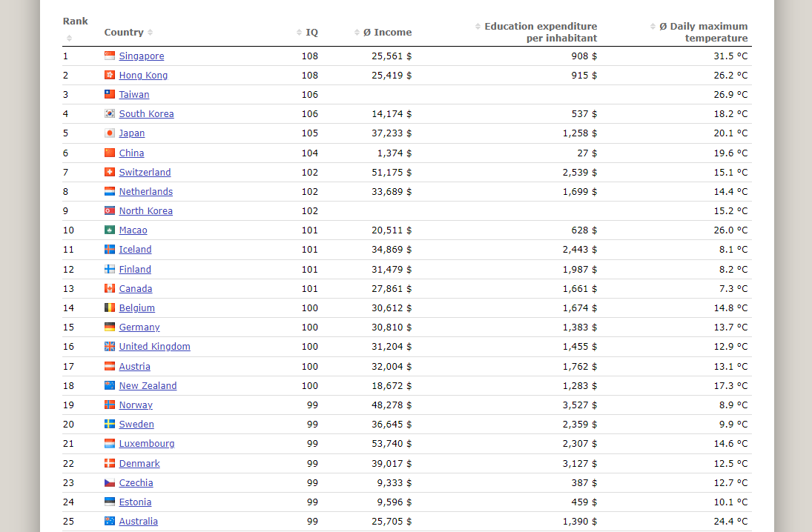The image size is (812, 532).
Task: Open the Hong Kong country link
Action: pyautogui.click(x=143, y=75)
